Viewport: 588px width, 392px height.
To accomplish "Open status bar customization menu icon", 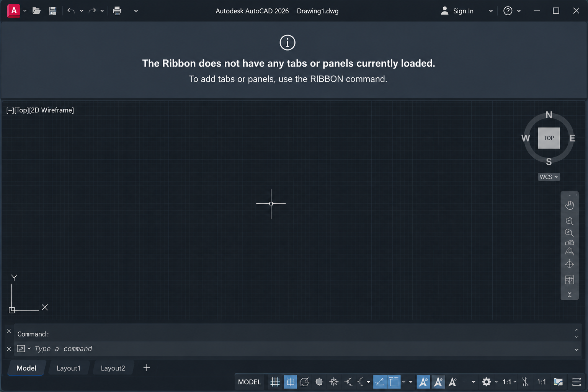I will click(x=577, y=382).
